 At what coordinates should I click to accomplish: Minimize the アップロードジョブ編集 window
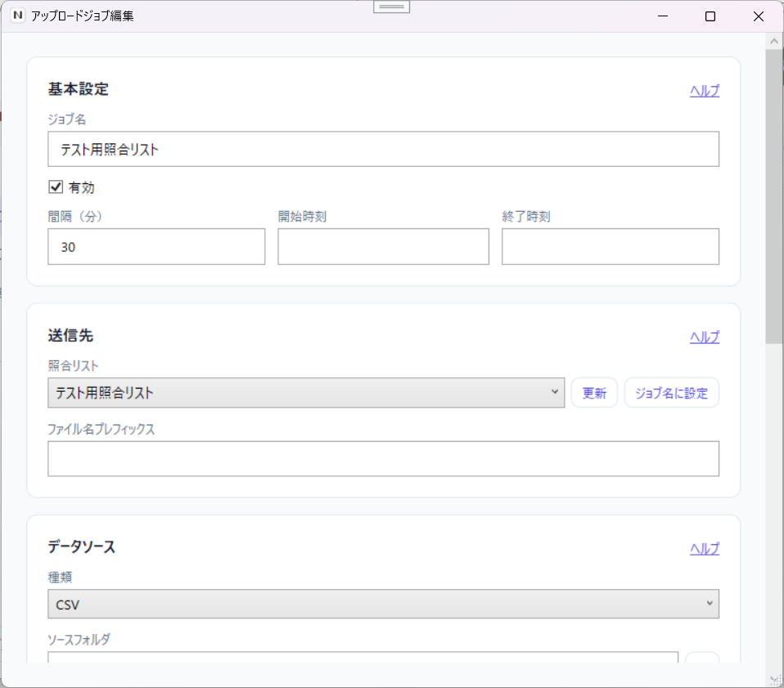click(663, 16)
